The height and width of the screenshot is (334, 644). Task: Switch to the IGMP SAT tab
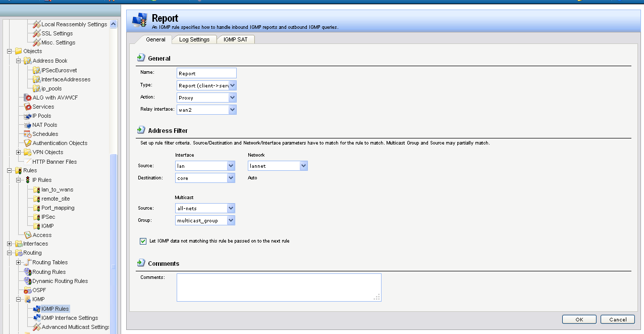click(236, 39)
